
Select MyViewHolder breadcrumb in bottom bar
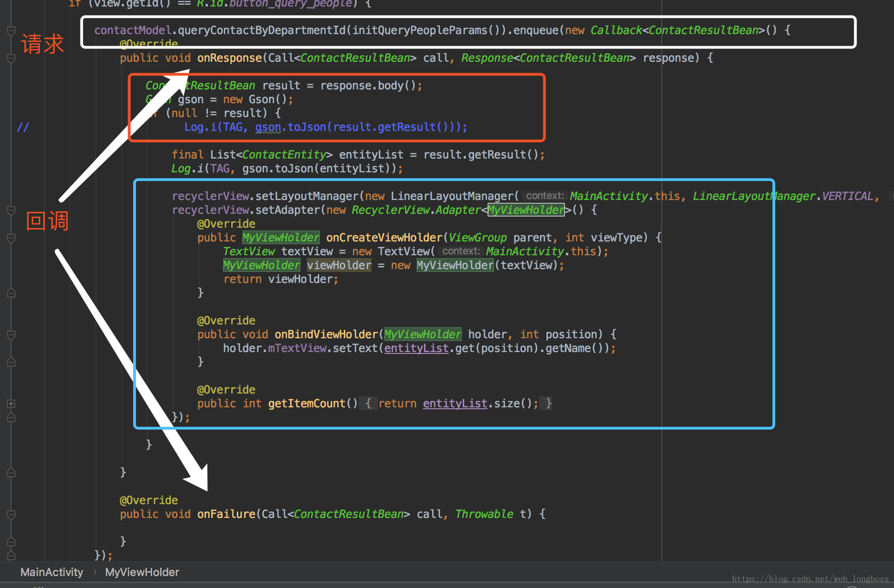tap(142, 572)
